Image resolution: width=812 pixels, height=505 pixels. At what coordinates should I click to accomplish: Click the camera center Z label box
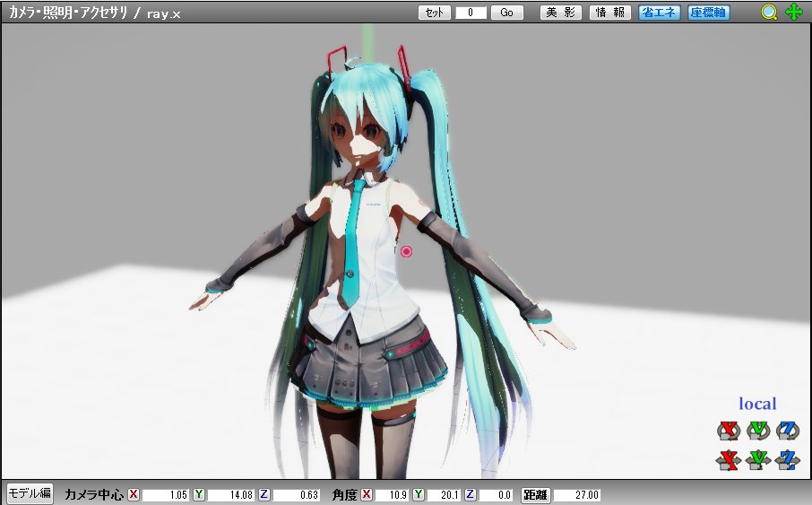click(x=264, y=494)
